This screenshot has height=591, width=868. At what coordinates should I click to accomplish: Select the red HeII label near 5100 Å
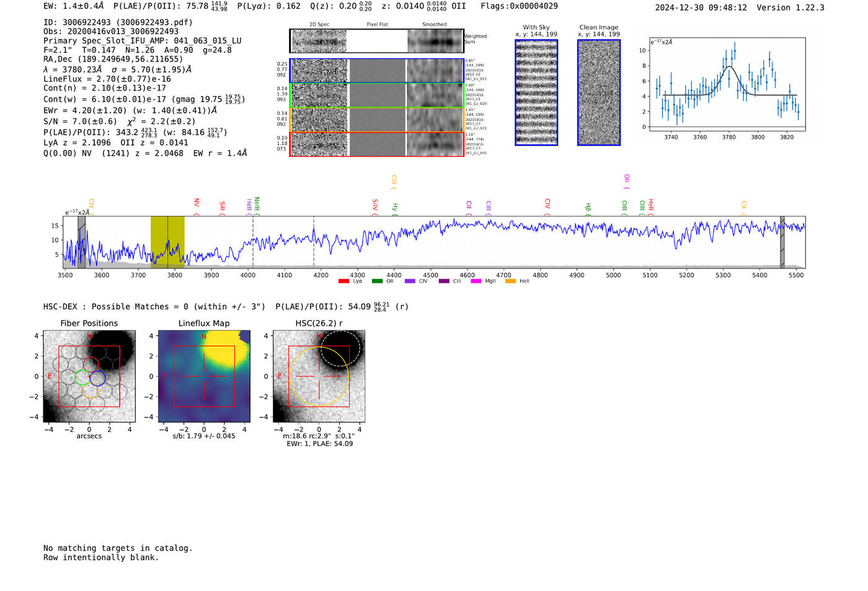(x=651, y=207)
